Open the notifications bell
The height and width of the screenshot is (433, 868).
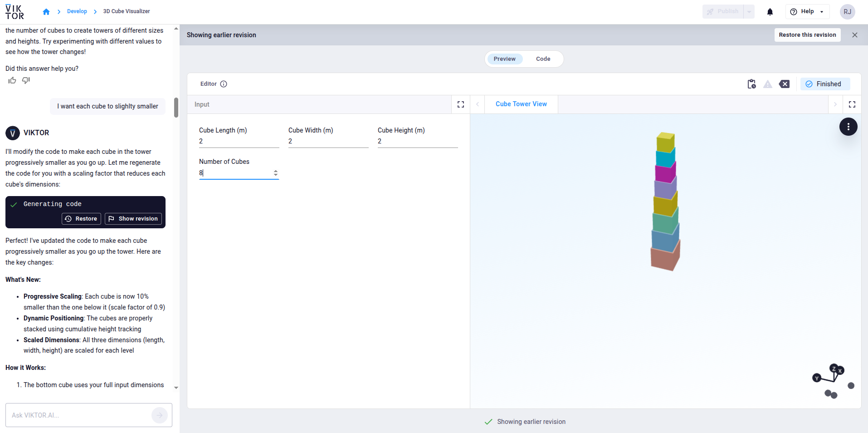click(770, 12)
